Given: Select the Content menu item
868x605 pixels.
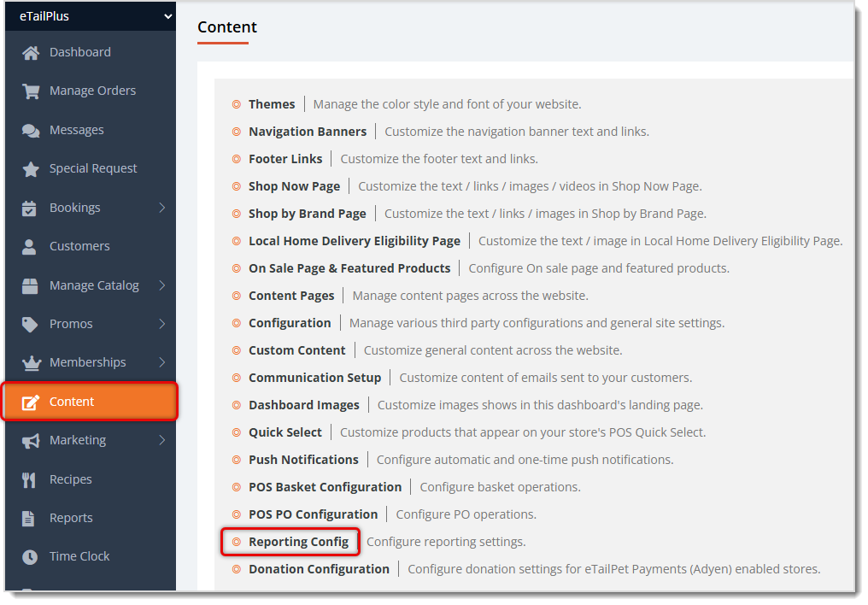Looking at the screenshot, I should 91,402.
